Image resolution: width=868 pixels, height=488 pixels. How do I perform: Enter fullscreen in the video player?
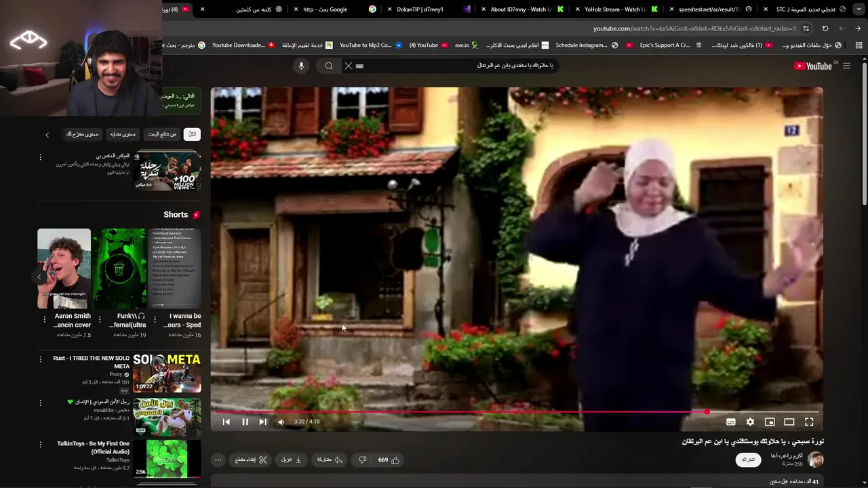click(809, 422)
